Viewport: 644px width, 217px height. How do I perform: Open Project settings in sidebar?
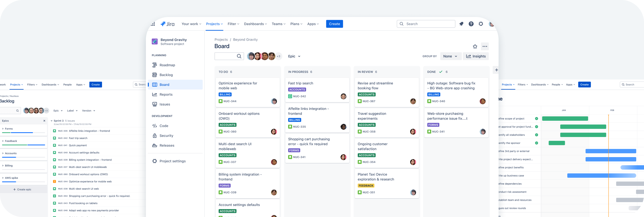[175, 161]
